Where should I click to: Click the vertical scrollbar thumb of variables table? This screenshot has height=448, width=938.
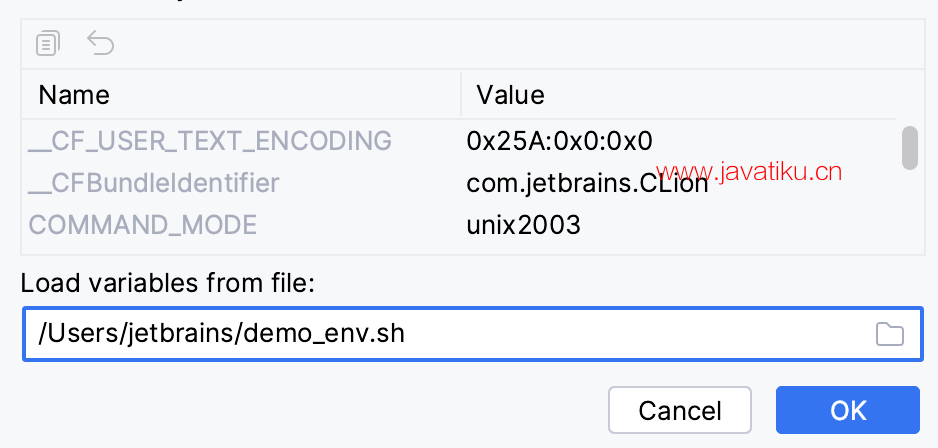910,147
